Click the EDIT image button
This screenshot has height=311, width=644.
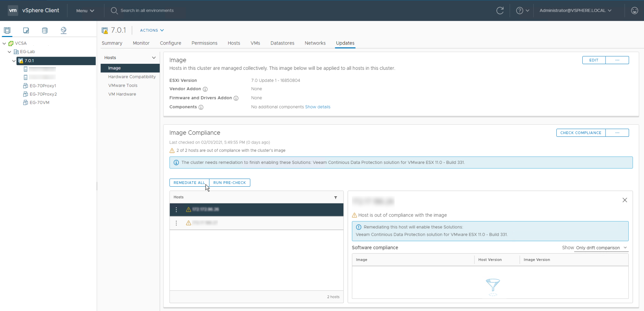coord(594,60)
